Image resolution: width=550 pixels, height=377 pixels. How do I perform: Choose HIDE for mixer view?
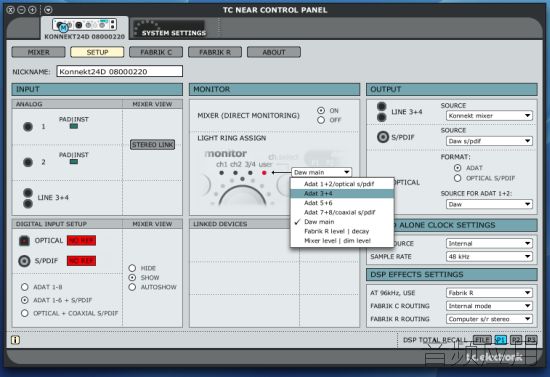click(132, 268)
